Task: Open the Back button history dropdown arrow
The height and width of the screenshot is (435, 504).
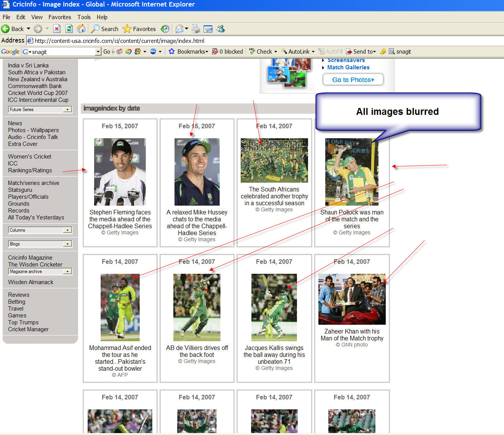Action: click(x=28, y=29)
